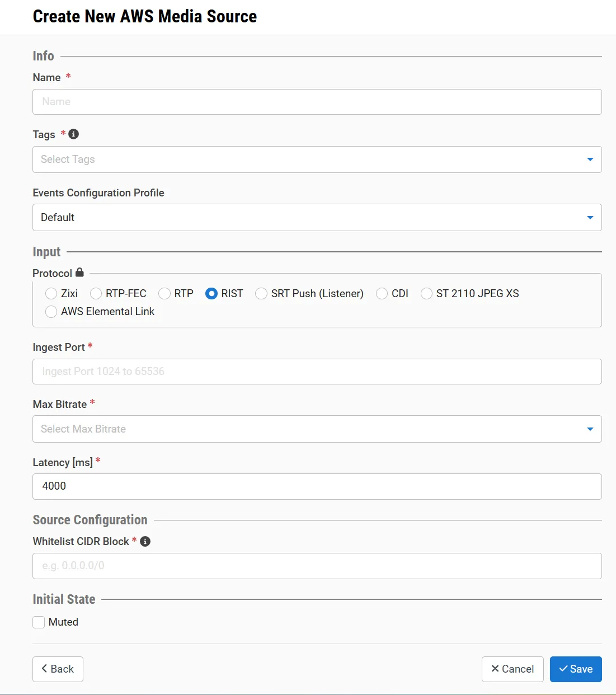Image resolution: width=616 pixels, height=695 pixels.
Task: Click the Source Configuration section heading
Action: click(x=90, y=520)
